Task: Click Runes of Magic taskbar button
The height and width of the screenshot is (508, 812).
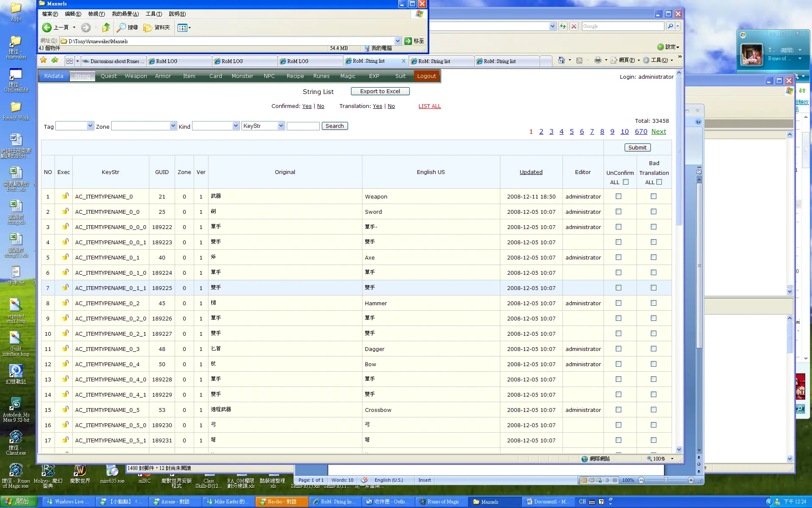Action: pyautogui.click(x=443, y=502)
